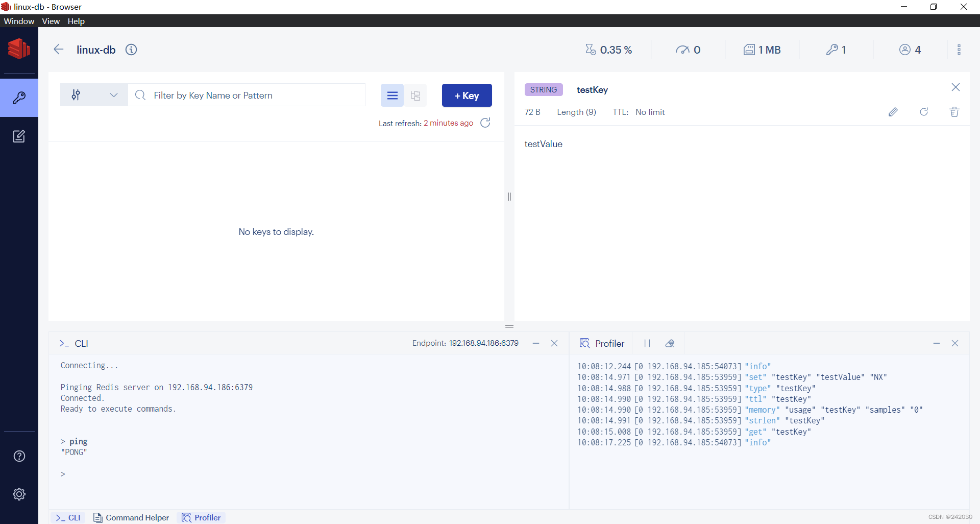Screen dimensions: 980x524
Task: Minimize the CLI panel
Action: click(536, 343)
